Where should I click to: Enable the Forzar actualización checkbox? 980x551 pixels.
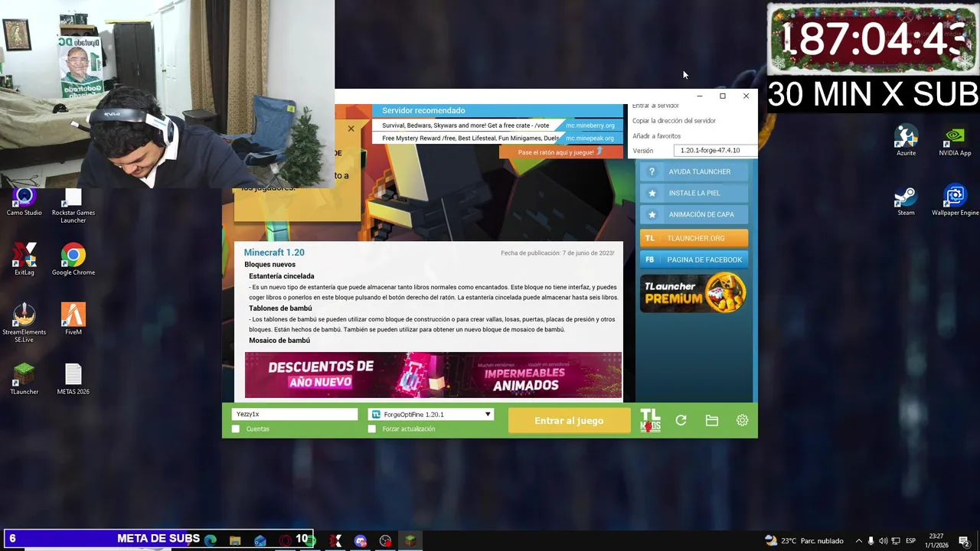click(372, 429)
